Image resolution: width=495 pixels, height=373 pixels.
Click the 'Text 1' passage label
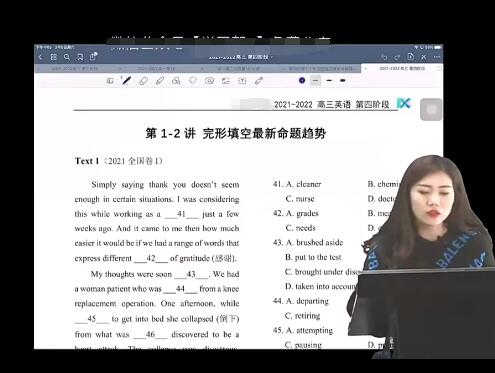coord(87,161)
